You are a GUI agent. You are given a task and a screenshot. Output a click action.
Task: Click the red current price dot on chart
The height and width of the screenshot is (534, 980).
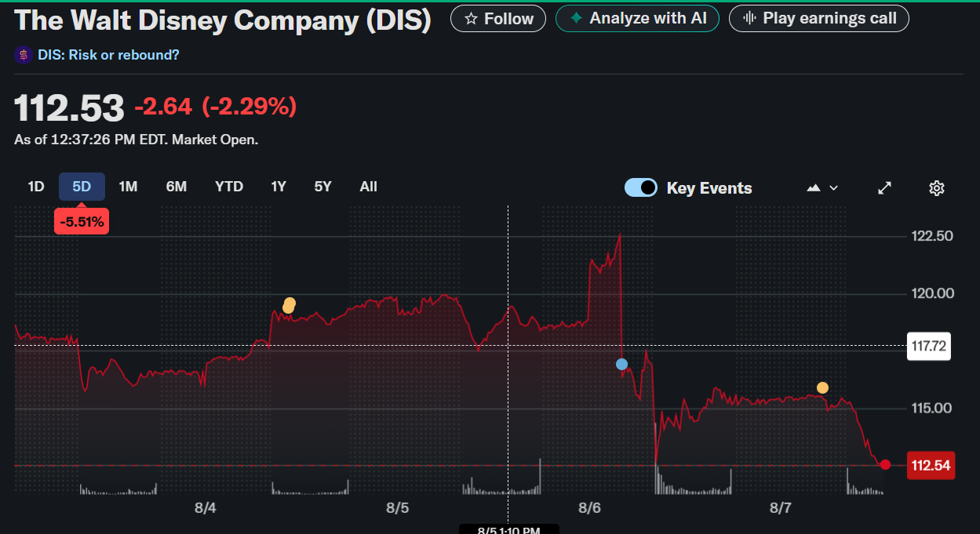[x=885, y=465]
